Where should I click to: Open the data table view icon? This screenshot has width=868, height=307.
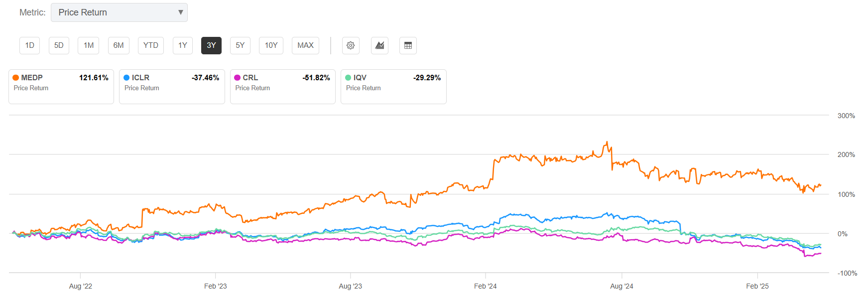tap(408, 45)
